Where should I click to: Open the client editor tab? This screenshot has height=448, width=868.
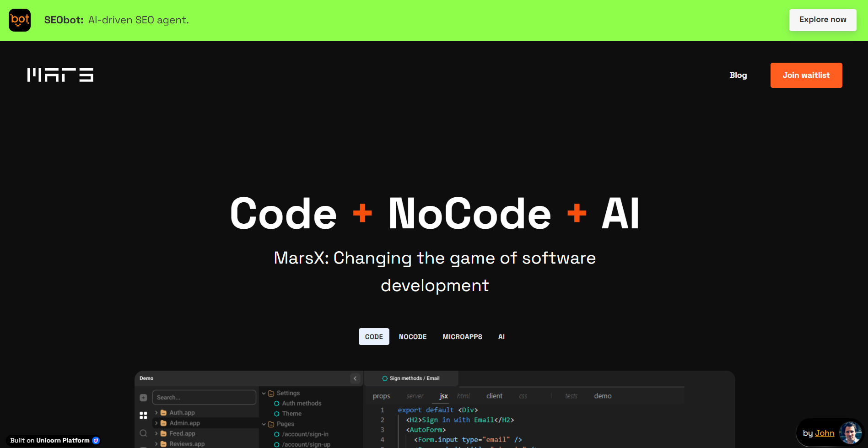click(494, 396)
